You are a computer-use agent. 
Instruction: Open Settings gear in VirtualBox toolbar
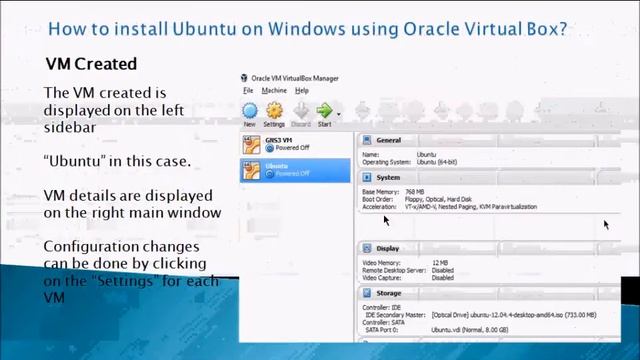tap(274, 111)
